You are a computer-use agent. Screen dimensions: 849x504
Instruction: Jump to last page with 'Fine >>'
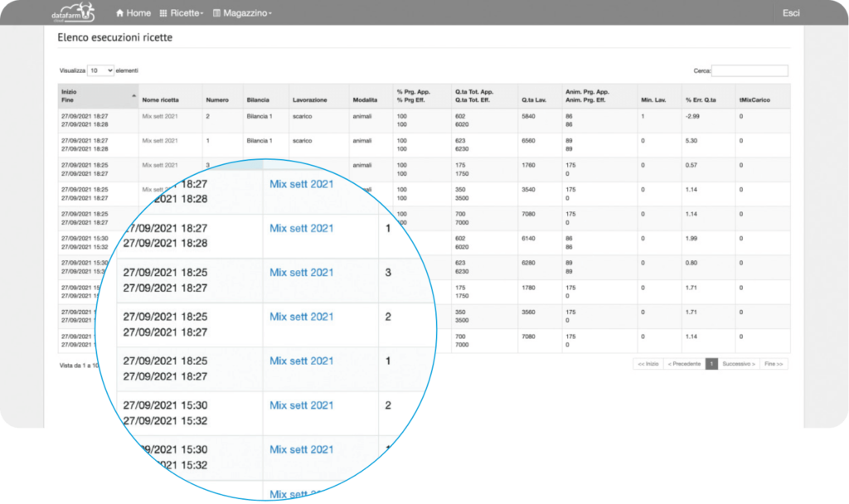point(774,364)
